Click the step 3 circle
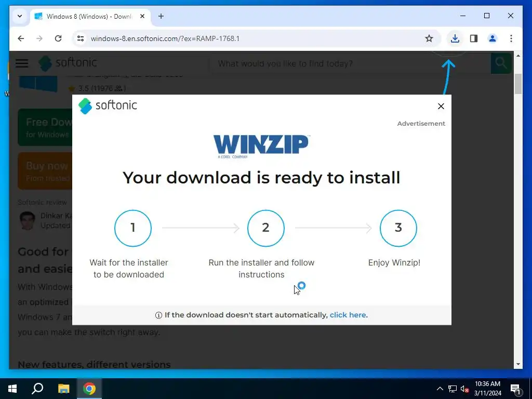532x399 pixels. pyautogui.click(x=398, y=228)
